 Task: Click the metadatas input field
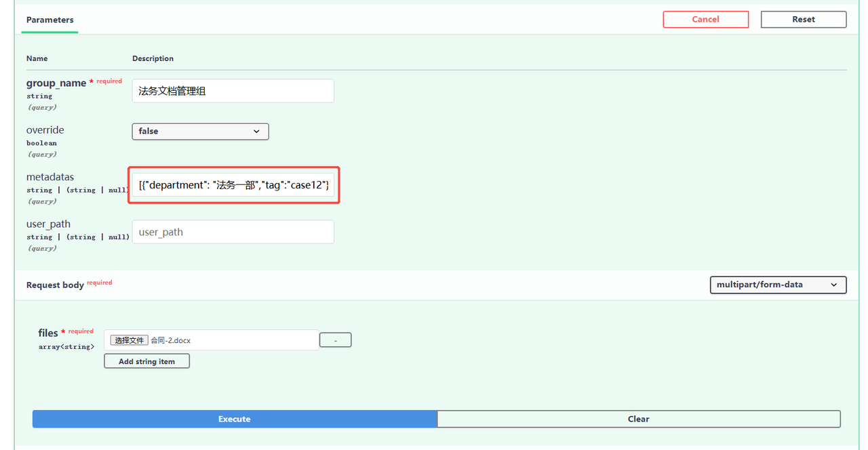233,185
